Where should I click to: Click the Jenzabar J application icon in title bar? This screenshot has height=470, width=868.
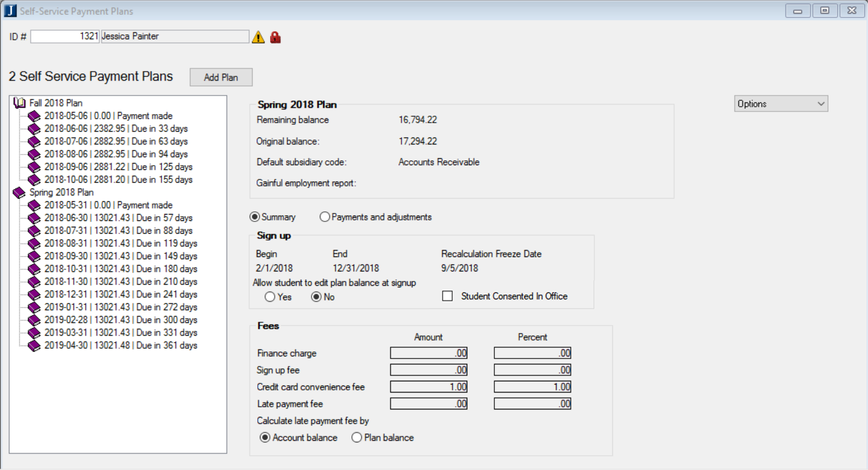(x=10, y=11)
